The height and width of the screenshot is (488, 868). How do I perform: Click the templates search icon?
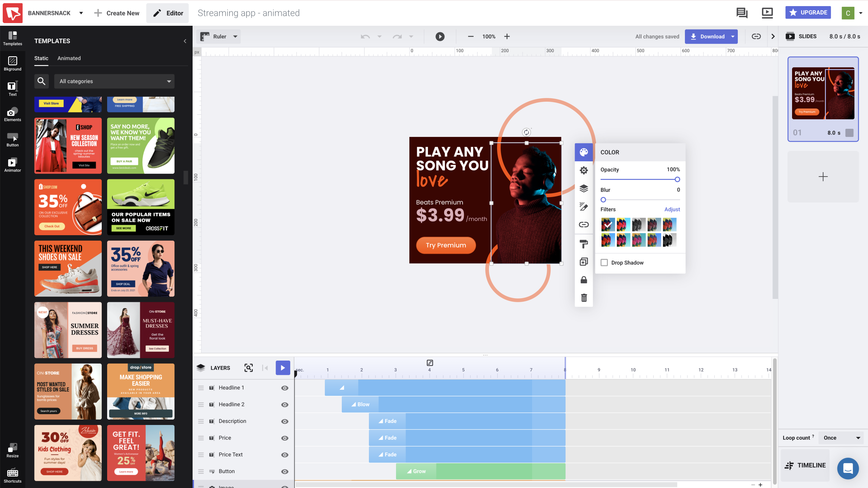click(x=41, y=81)
